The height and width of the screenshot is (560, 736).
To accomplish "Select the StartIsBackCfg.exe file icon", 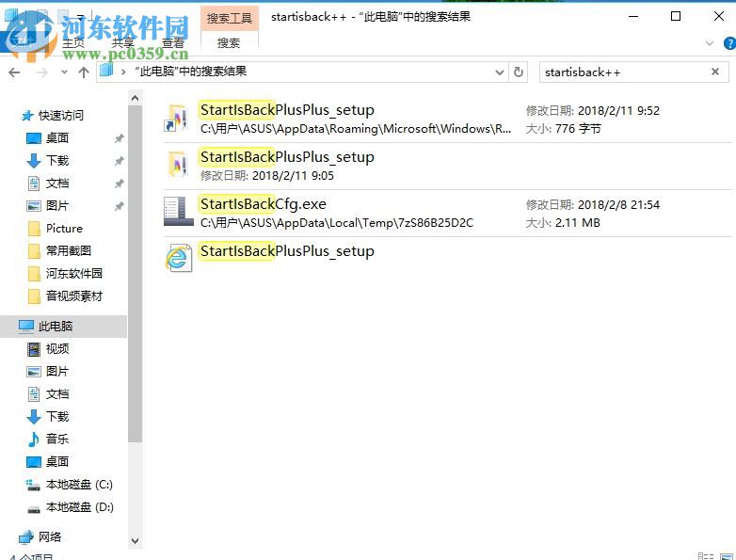I will [x=179, y=211].
